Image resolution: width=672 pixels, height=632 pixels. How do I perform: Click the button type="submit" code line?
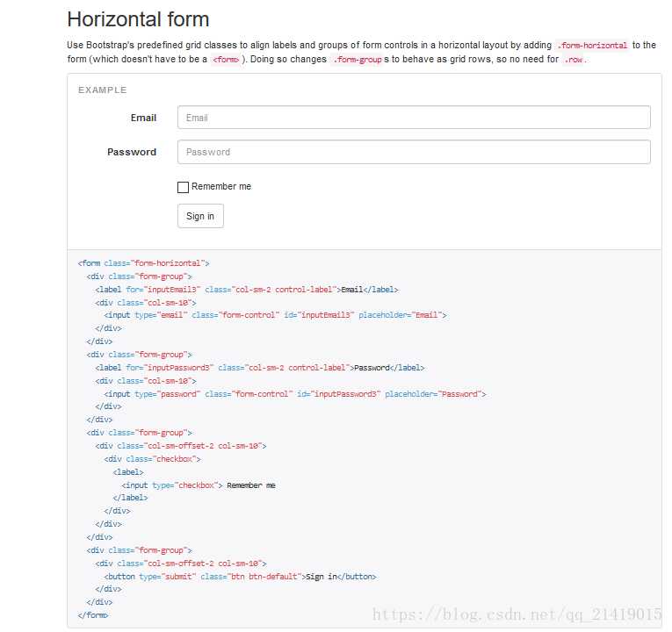pyautogui.click(x=240, y=577)
